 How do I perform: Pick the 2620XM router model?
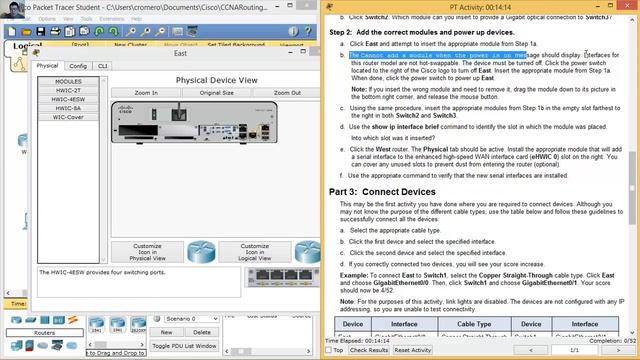(138, 325)
